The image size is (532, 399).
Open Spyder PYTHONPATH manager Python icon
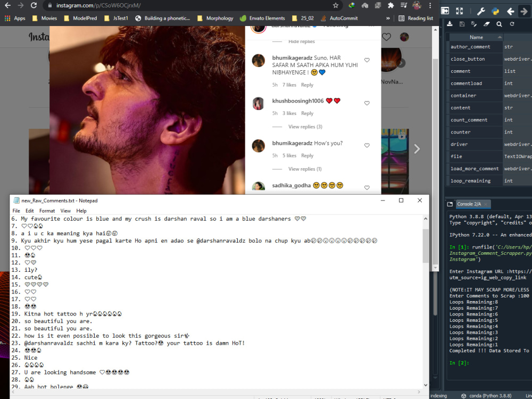495,11
